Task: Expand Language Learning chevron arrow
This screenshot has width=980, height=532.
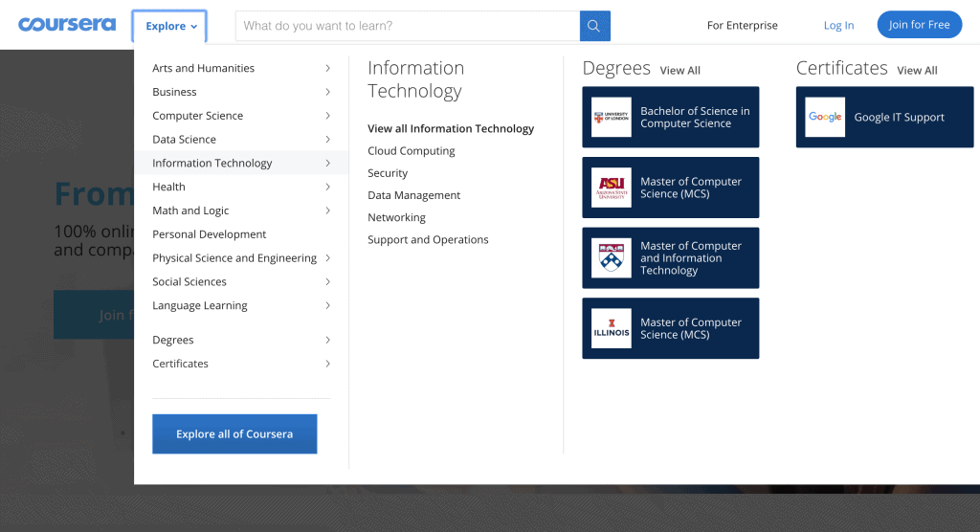Action: click(x=327, y=305)
